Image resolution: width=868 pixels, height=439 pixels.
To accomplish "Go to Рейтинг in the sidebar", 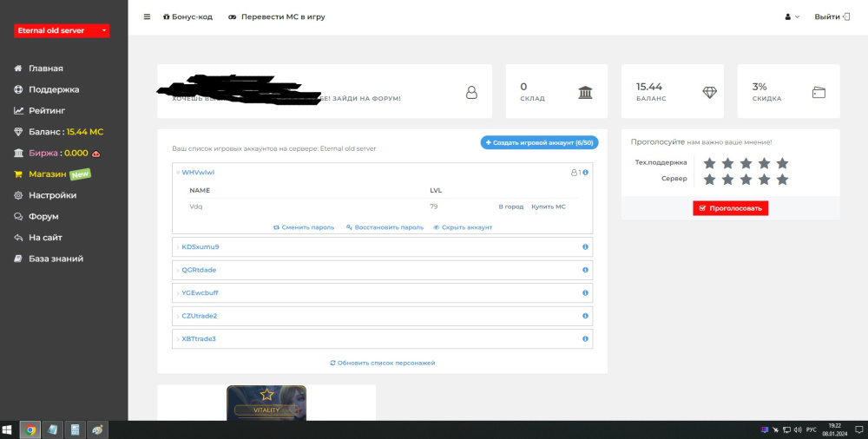I will [x=47, y=111].
